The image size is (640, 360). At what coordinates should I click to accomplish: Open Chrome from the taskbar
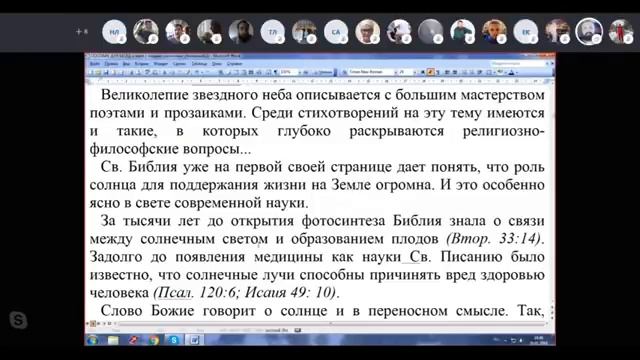click(x=153, y=340)
